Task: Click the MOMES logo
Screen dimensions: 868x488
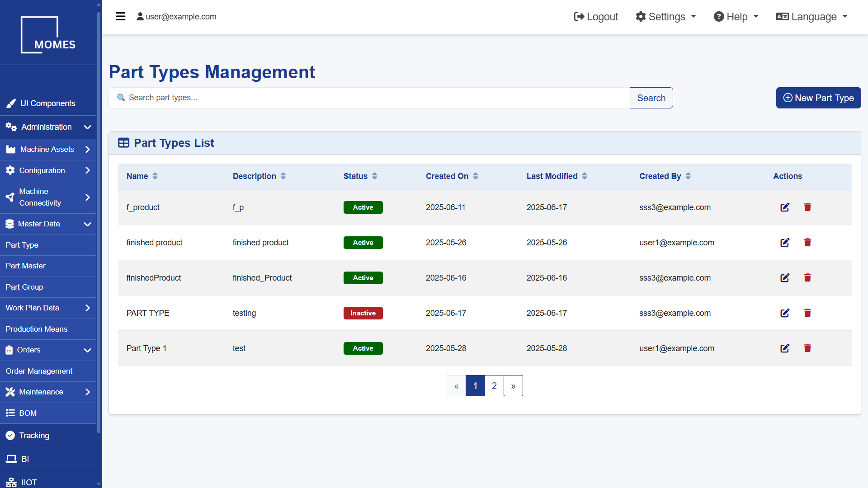Action: point(48,35)
